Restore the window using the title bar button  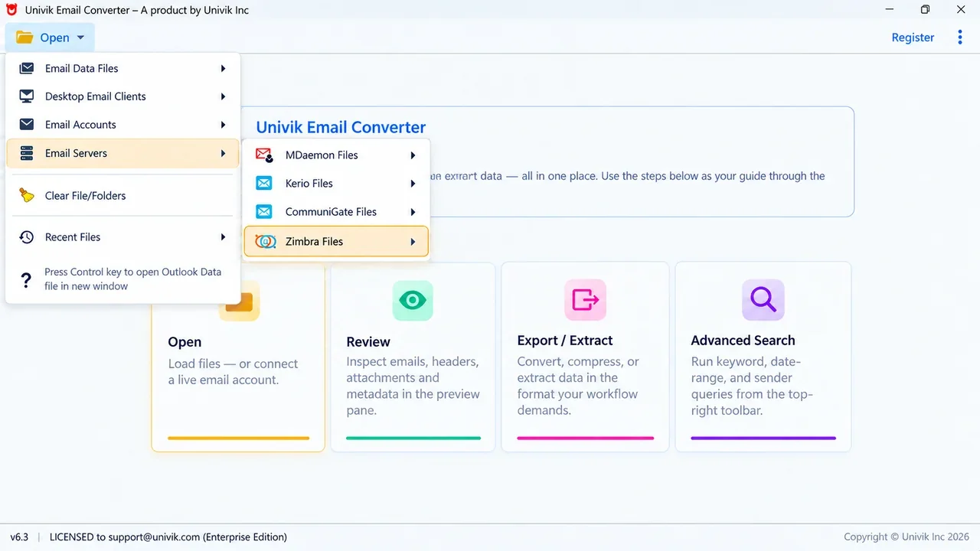925,10
